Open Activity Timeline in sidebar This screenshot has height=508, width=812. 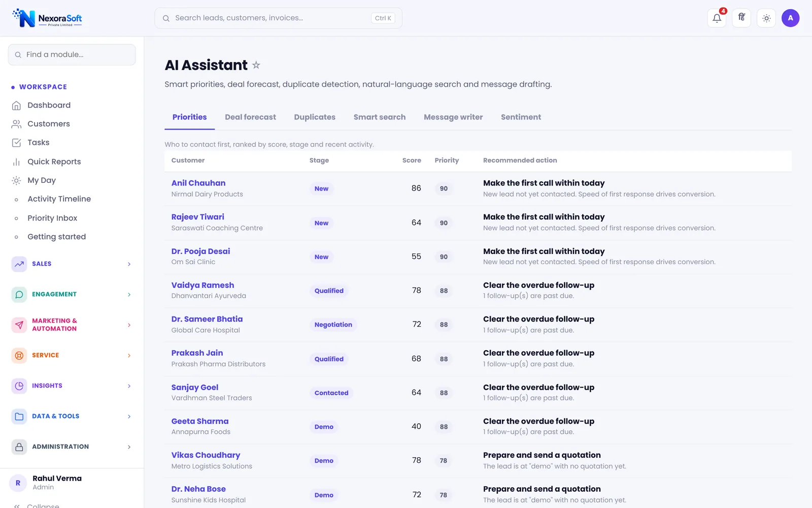[59, 199]
